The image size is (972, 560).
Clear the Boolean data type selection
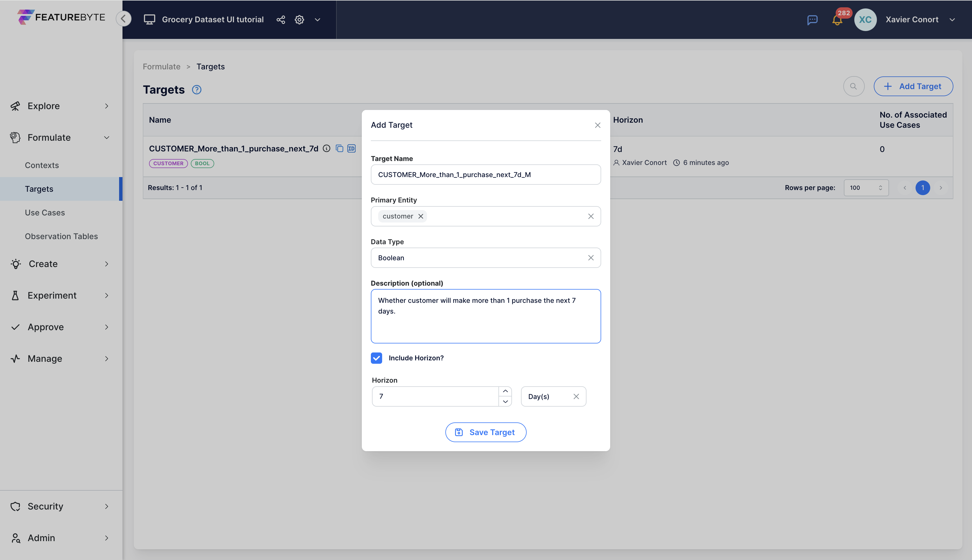[590, 257]
